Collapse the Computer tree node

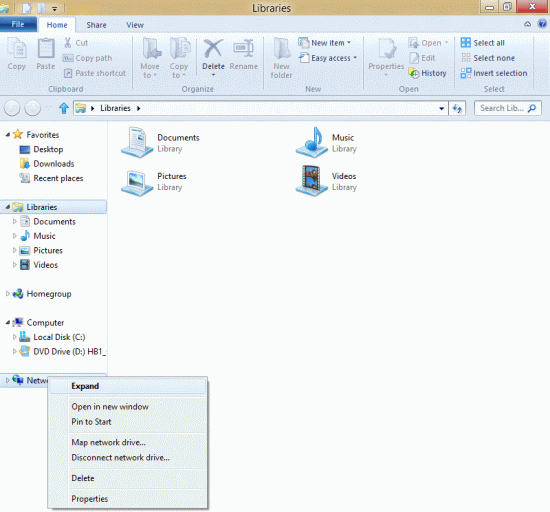point(8,323)
